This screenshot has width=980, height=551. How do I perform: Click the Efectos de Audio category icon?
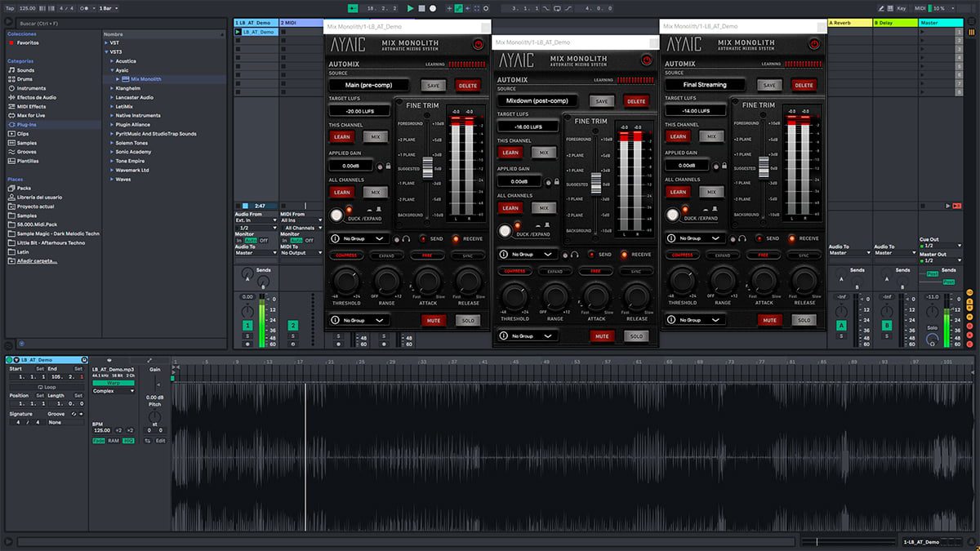point(11,97)
